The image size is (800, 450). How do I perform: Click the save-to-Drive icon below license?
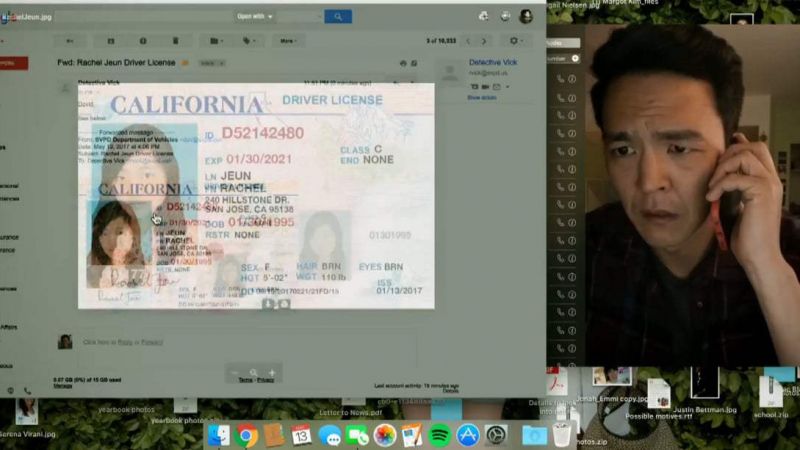pos(284,304)
